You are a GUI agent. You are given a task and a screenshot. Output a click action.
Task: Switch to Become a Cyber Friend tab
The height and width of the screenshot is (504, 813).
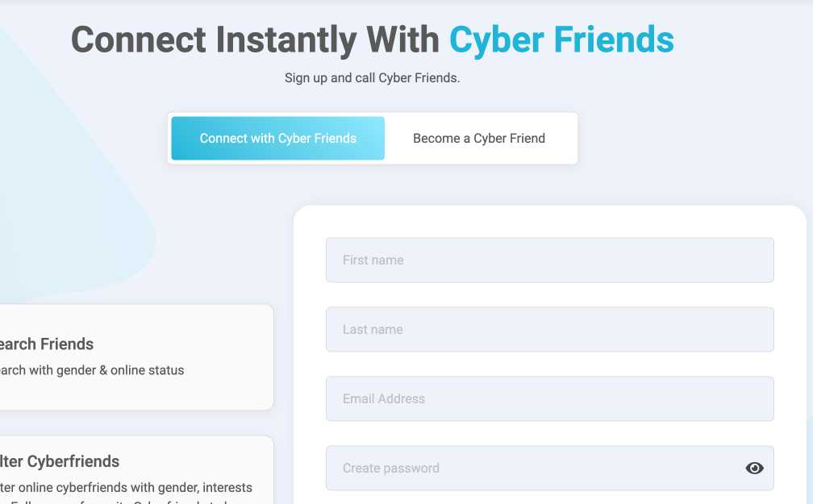coord(479,139)
